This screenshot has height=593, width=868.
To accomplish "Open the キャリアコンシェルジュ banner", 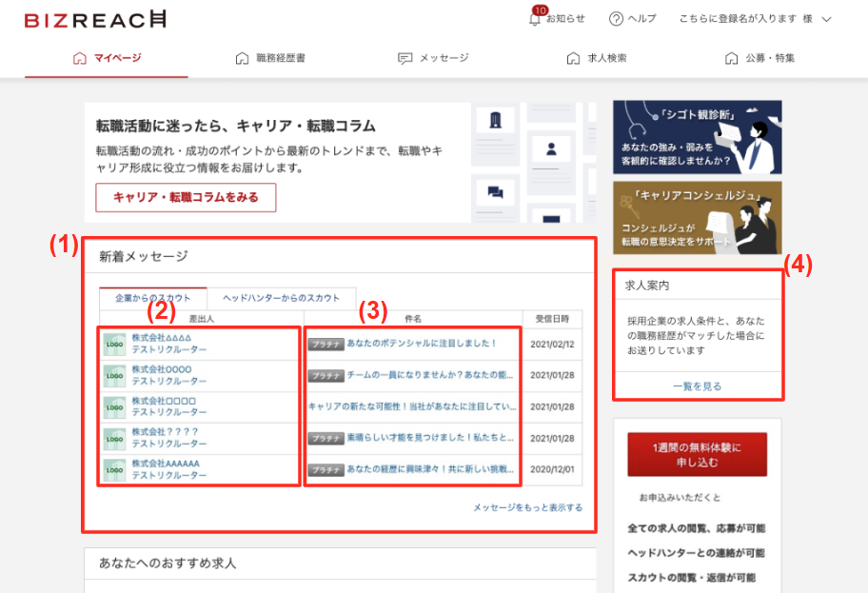I will click(x=697, y=218).
